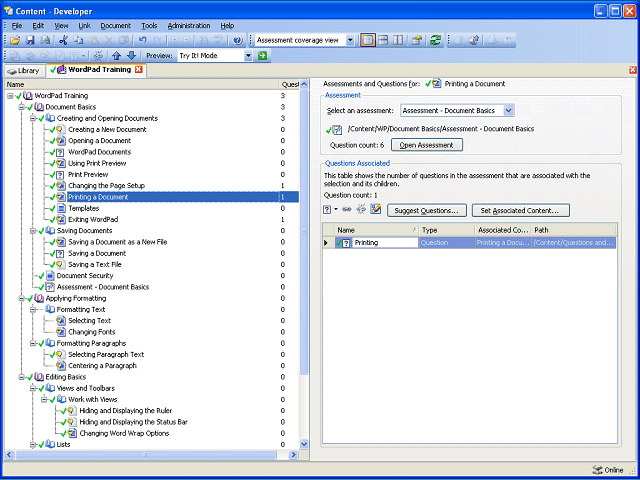
Task: Click the Set Associated Content button
Action: click(521, 211)
